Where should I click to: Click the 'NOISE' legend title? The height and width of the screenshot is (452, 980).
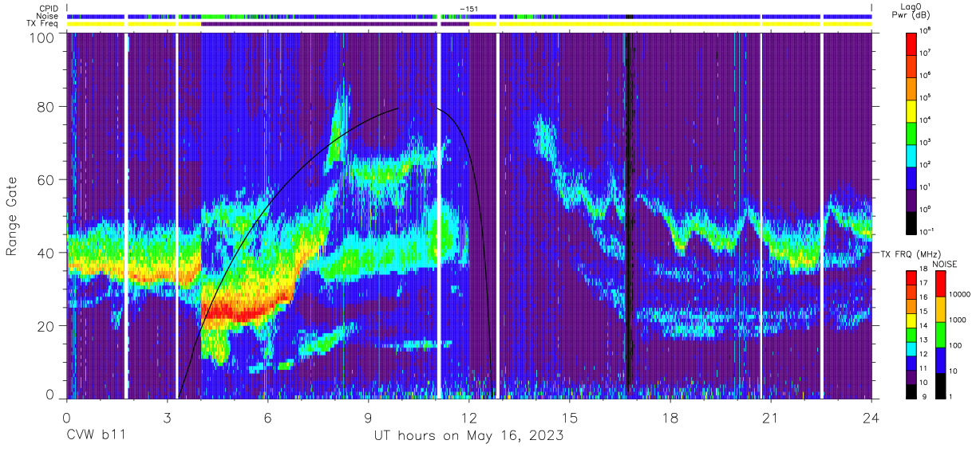click(944, 264)
